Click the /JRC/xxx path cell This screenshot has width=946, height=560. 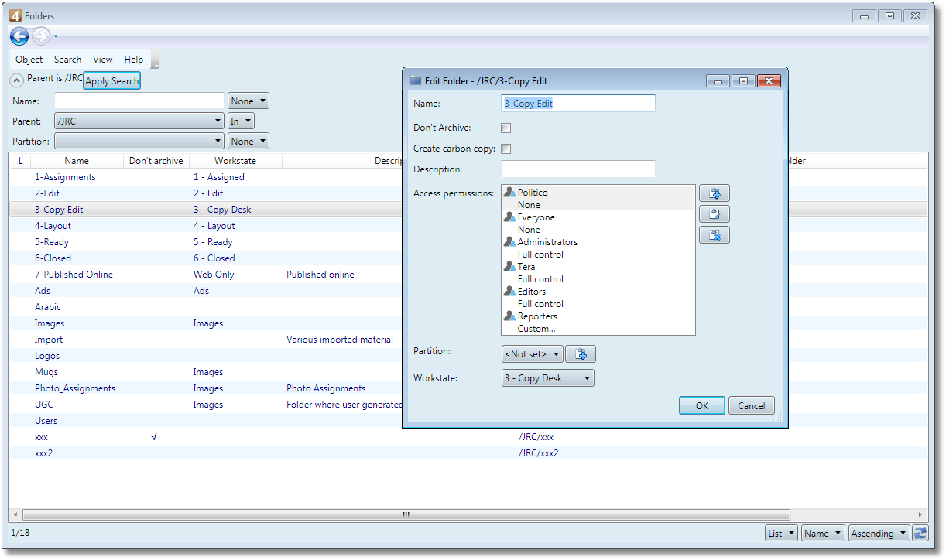[536, 437]
